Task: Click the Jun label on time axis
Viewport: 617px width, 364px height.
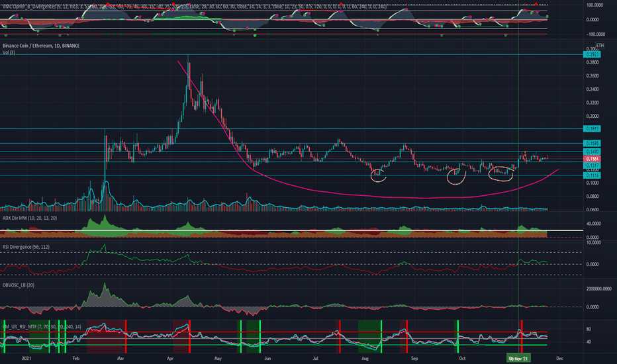Action: 267,359
